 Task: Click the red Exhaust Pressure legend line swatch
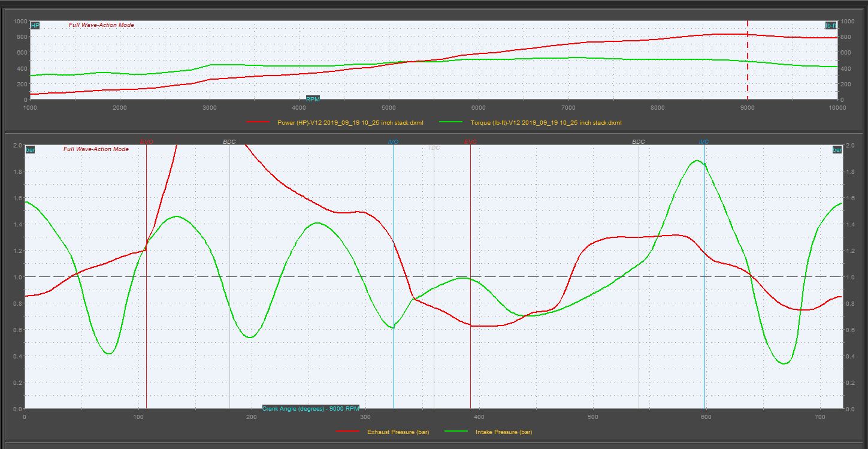(349, 432)
